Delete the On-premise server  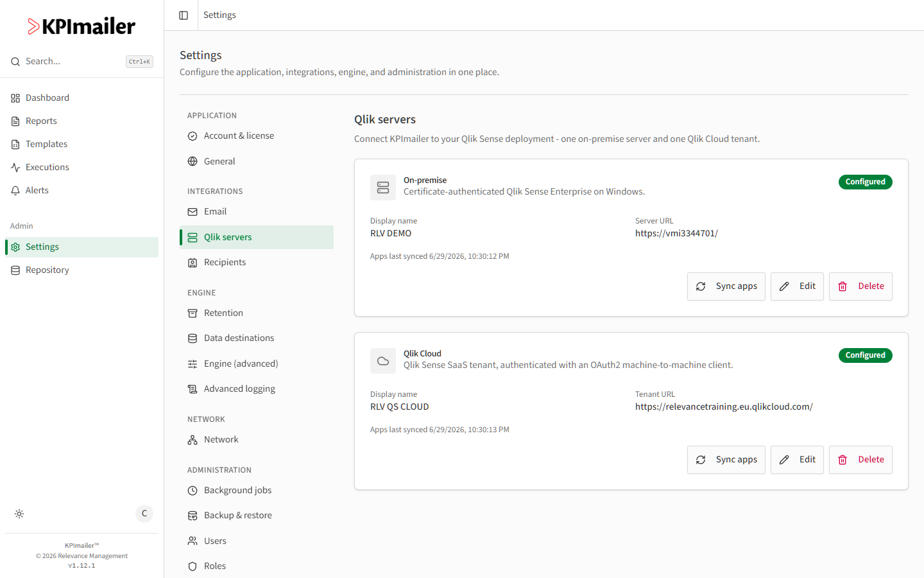click(x=860, y=286)
